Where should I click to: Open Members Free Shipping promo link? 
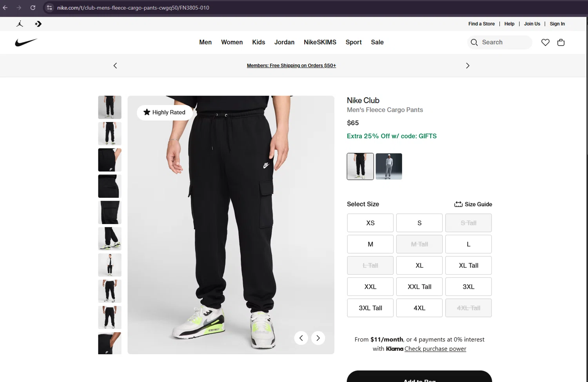291,65
